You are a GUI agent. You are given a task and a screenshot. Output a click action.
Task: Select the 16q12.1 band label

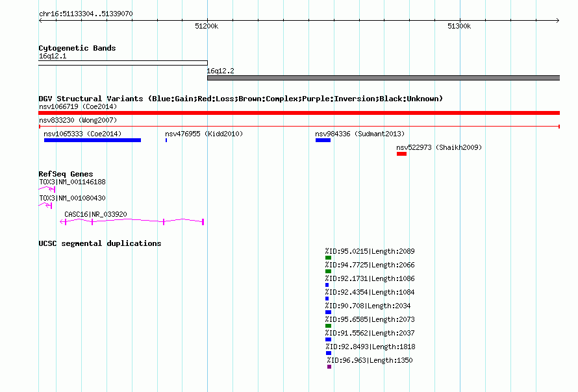53,56
